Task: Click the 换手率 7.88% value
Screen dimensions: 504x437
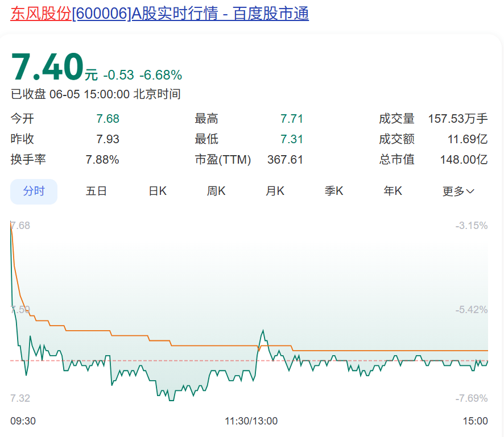Action: pyautogui.click(x=102, y=160)
